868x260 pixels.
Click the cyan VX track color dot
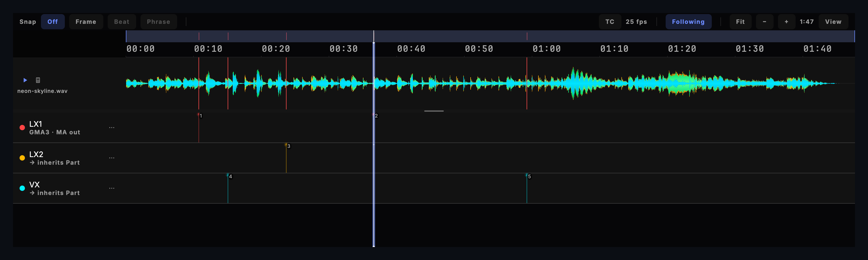[22, 188]
